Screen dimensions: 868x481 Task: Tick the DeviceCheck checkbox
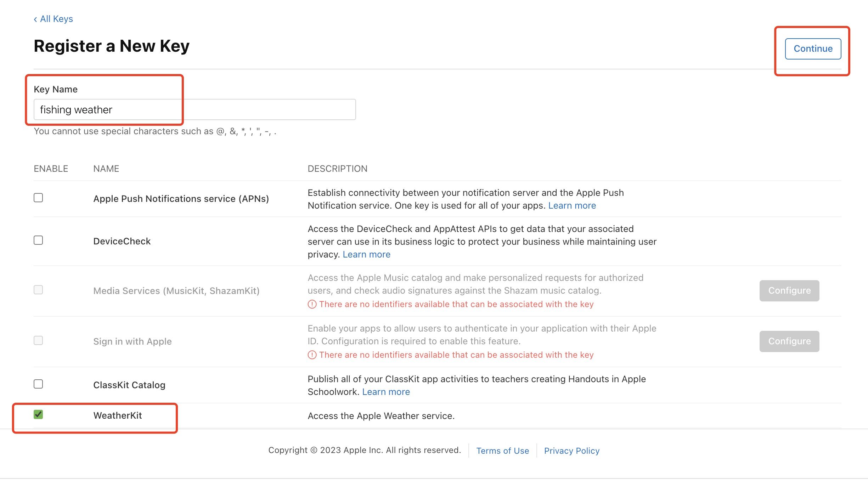pyautogui.click(x=38, y=240)
